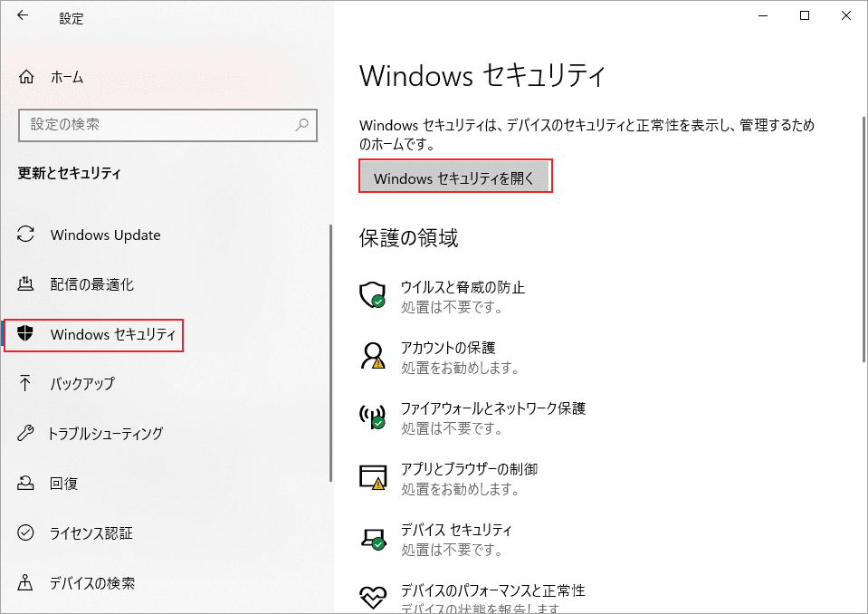Open ウイルスと脅威の防止 protection area
The height and width of the screenshot is (614, 868).
pyautogui.click(x=463, y=287)
